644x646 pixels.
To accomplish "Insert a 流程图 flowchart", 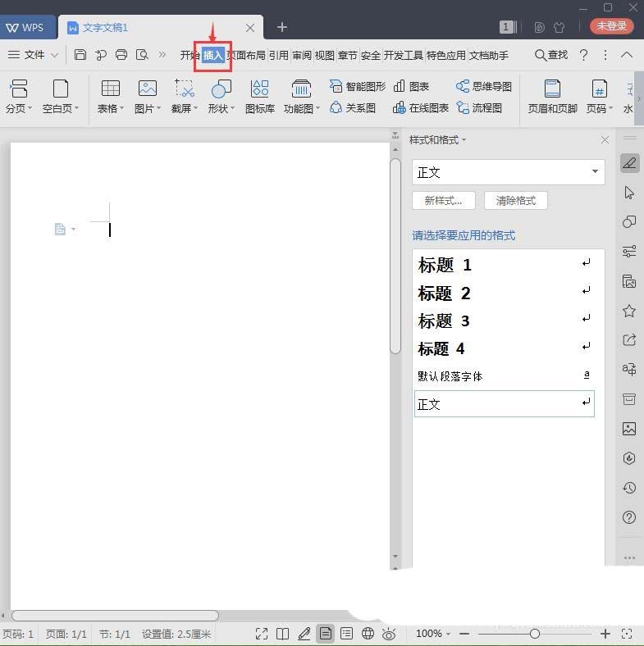I will click(x=479, y=108).
